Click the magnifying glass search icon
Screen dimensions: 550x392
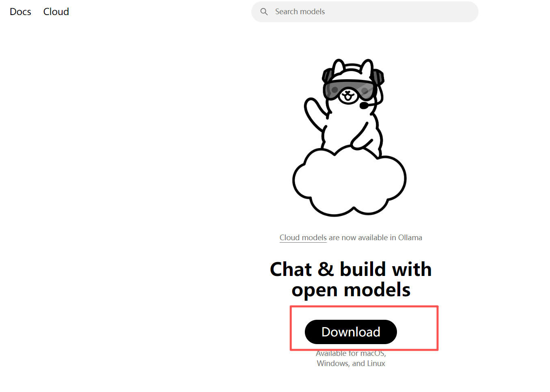tap(264, 12)
